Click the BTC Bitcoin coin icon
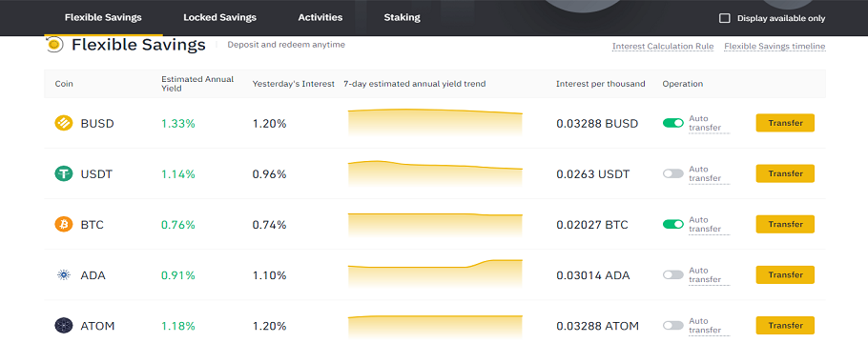The height and width of the screenshot is (343, 868). point(64,225)
